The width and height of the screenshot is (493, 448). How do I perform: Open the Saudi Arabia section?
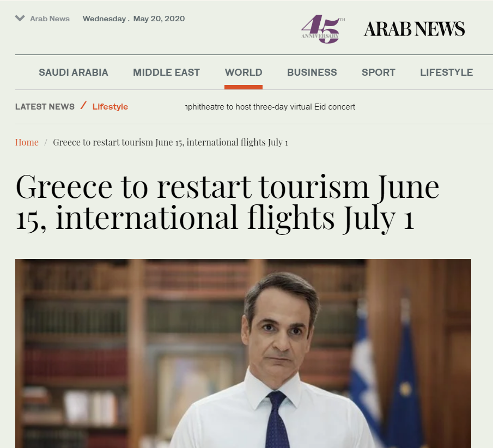pyautogui.click(x=73, y=72)
